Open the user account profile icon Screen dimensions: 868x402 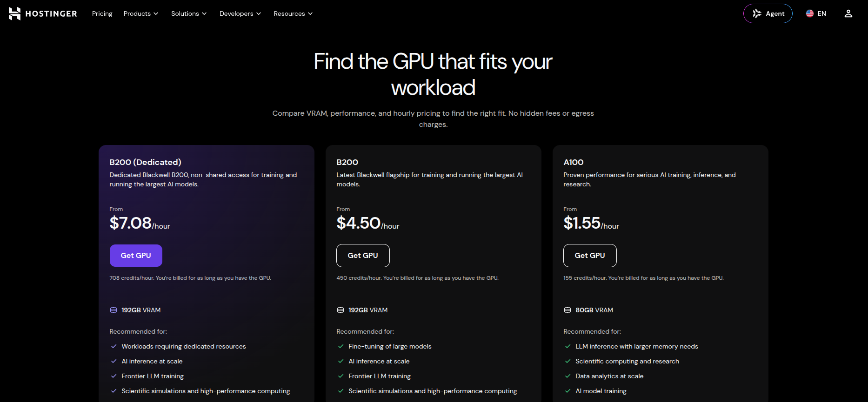[x=848, y=14]
